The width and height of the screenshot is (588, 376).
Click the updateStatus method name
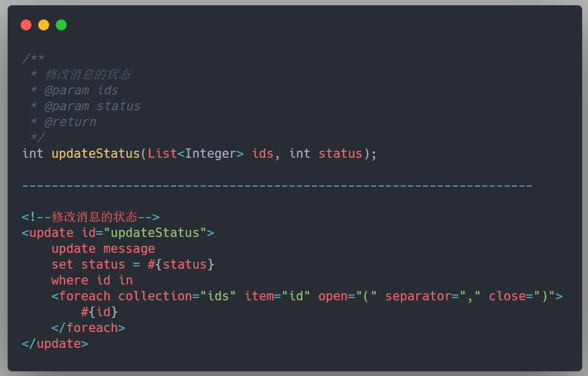[96, 154]
